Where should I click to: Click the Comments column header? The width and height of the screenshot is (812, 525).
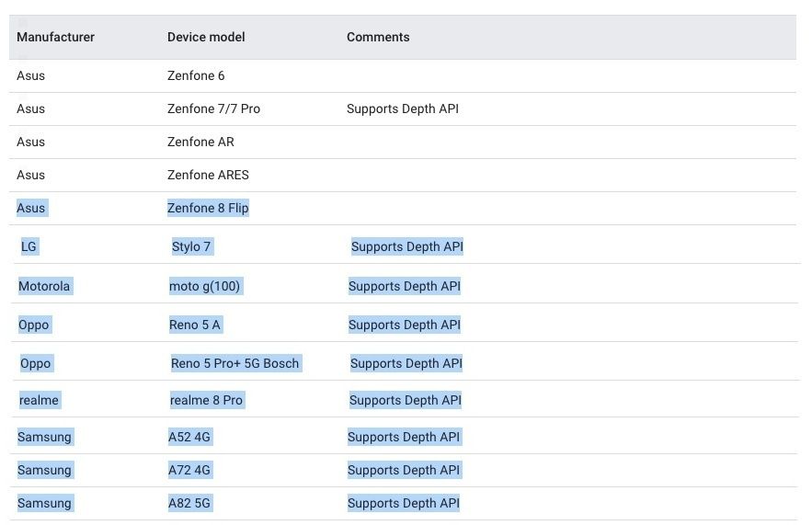[x=378, y=38]
